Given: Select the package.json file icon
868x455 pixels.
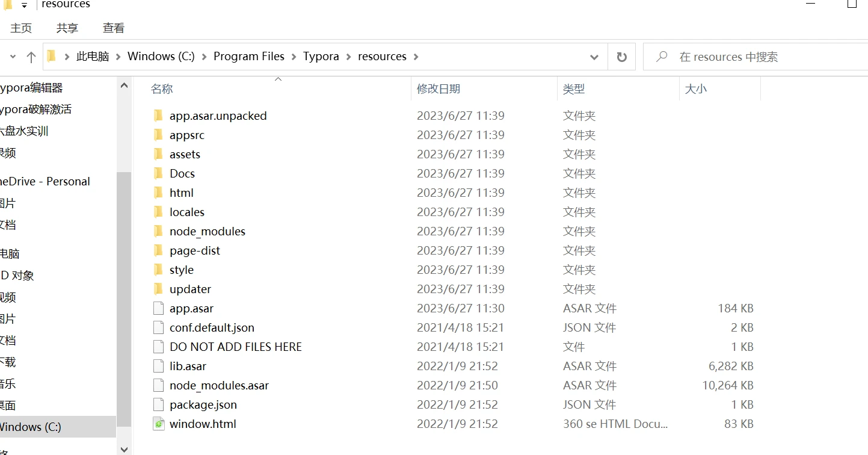Looking at the screenshot, I should pyautogui.click(x=158, y=404).
